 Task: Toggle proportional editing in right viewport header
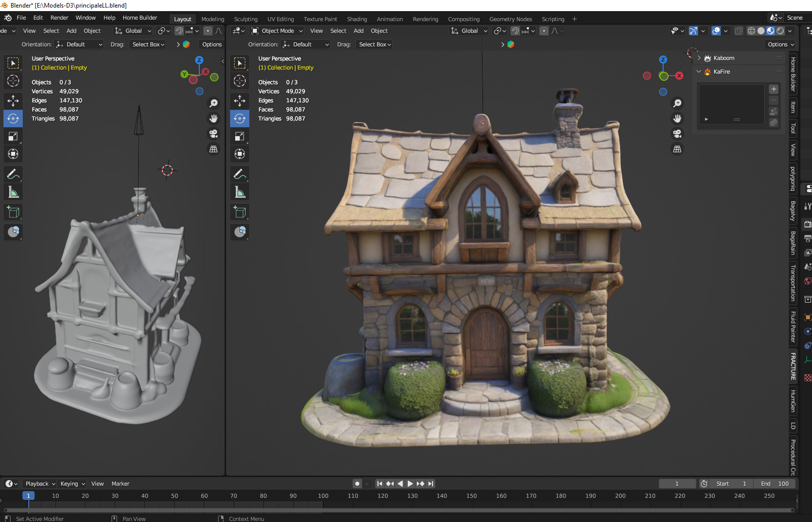pos(544,31)
